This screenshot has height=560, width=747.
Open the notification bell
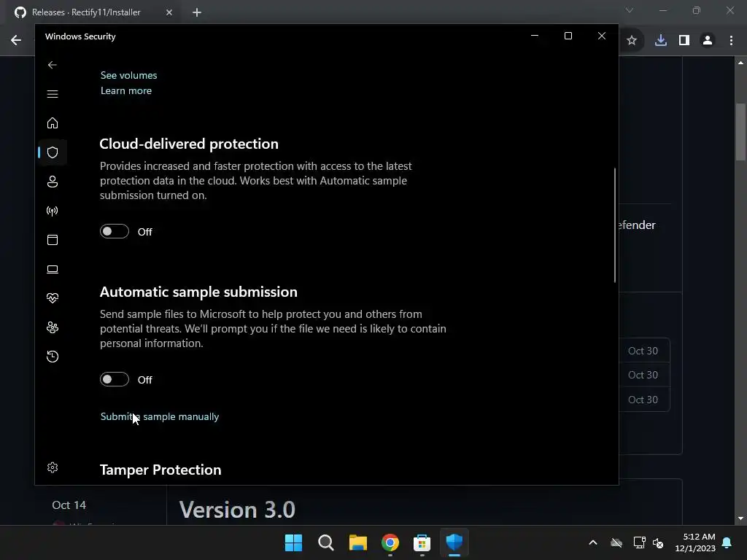pos(727,542)
